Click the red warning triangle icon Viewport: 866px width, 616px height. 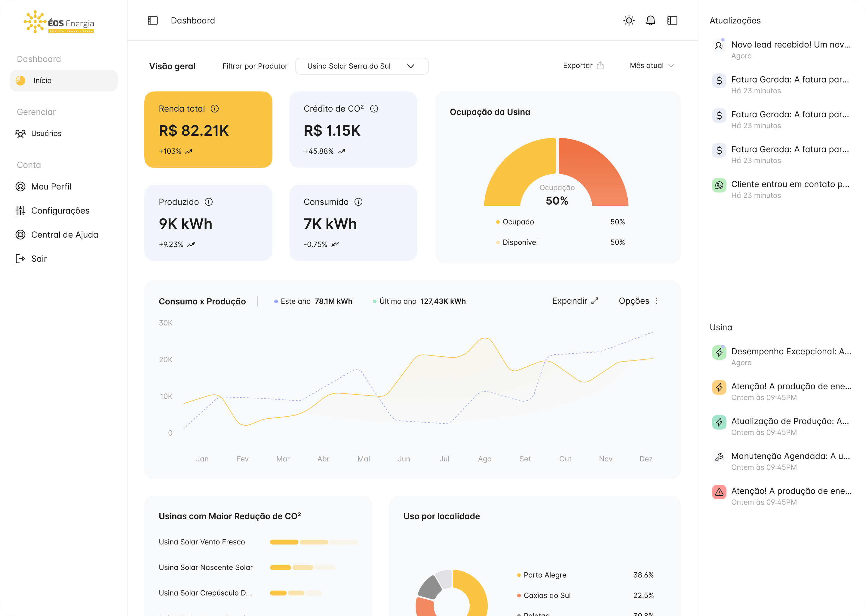(719, 492)
